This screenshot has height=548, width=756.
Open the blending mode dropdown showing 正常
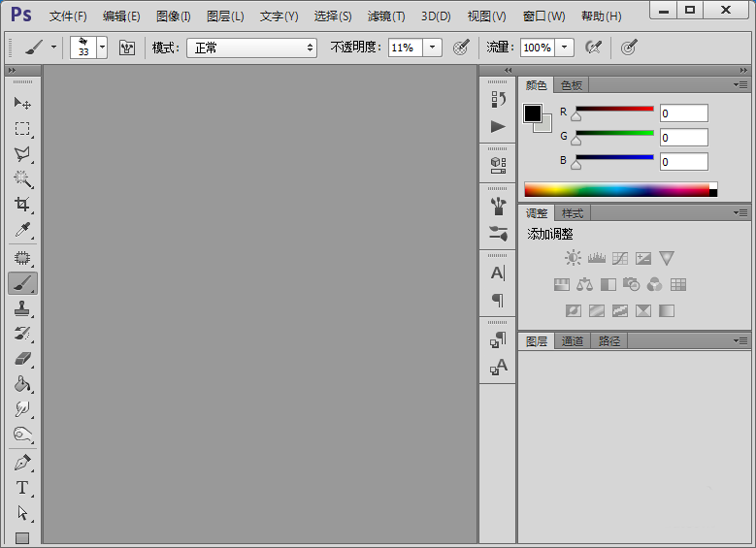click(252, 48)
